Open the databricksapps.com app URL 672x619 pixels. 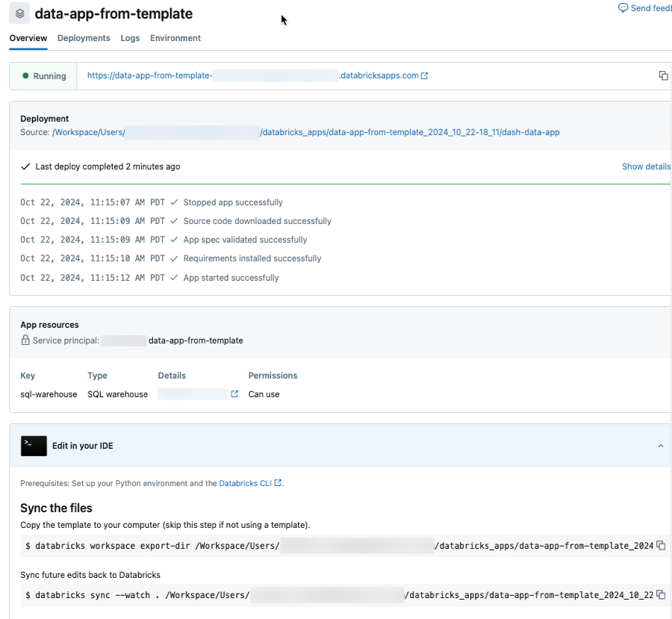click(252, 75)
